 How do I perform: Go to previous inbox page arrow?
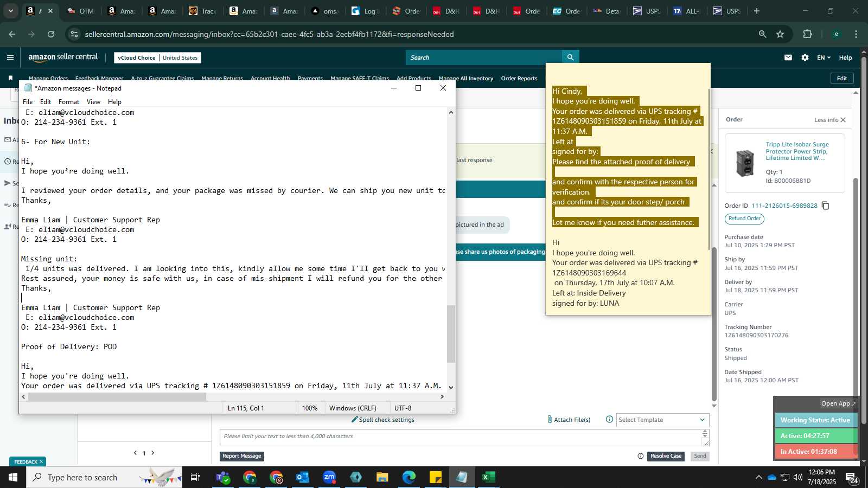(x=135, y=453)
